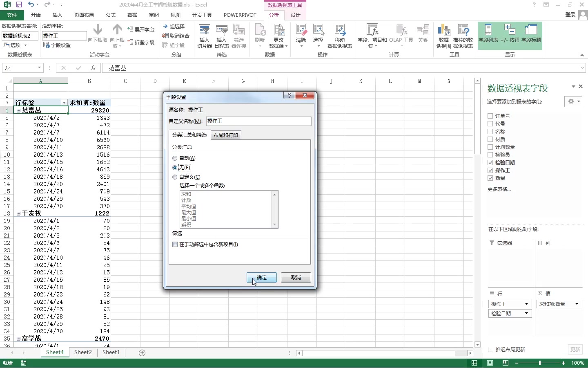The image size is (588, 368).
Task: Uncheck the 数量 field checkbox
Action: [x=490, y=178]
